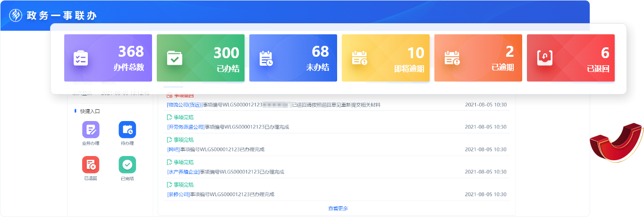Open 业务办理 quick entry icon

coord(91,130)
